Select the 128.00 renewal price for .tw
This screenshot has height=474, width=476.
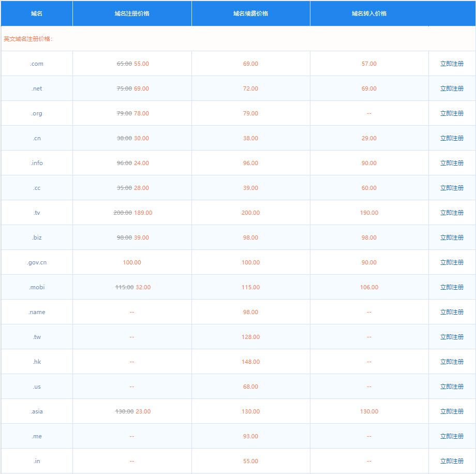click(x=251, y=337)
